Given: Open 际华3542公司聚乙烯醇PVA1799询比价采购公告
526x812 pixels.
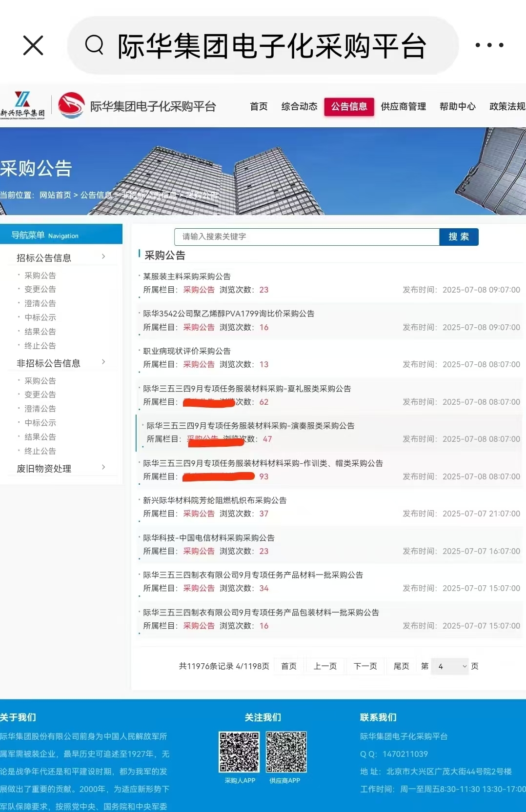Looking at the screenshot, I should pos(229,314).
